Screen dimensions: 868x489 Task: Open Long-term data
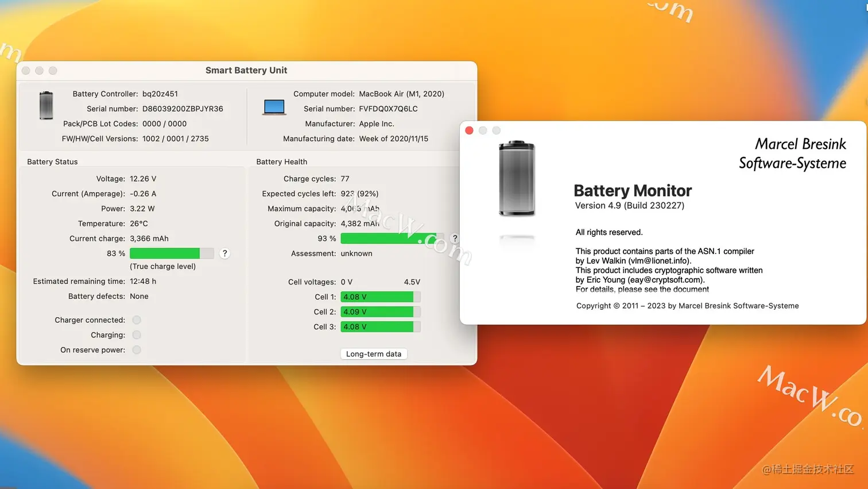click(x=374, y=354)
